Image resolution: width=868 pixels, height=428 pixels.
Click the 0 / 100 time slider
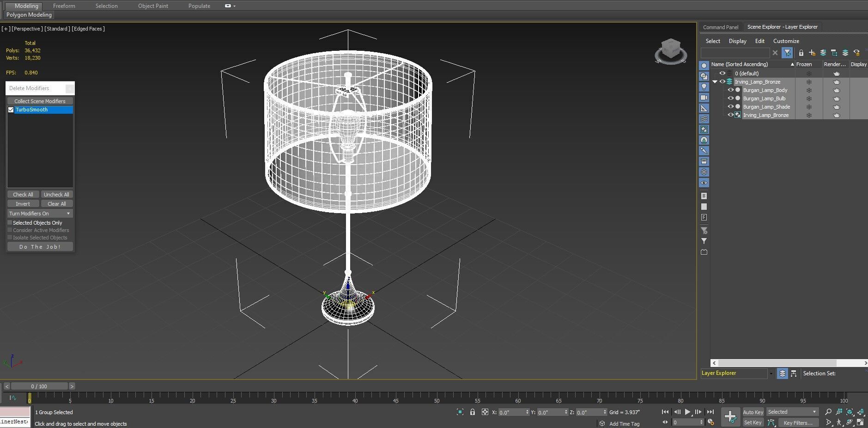[x=39, y=386]
